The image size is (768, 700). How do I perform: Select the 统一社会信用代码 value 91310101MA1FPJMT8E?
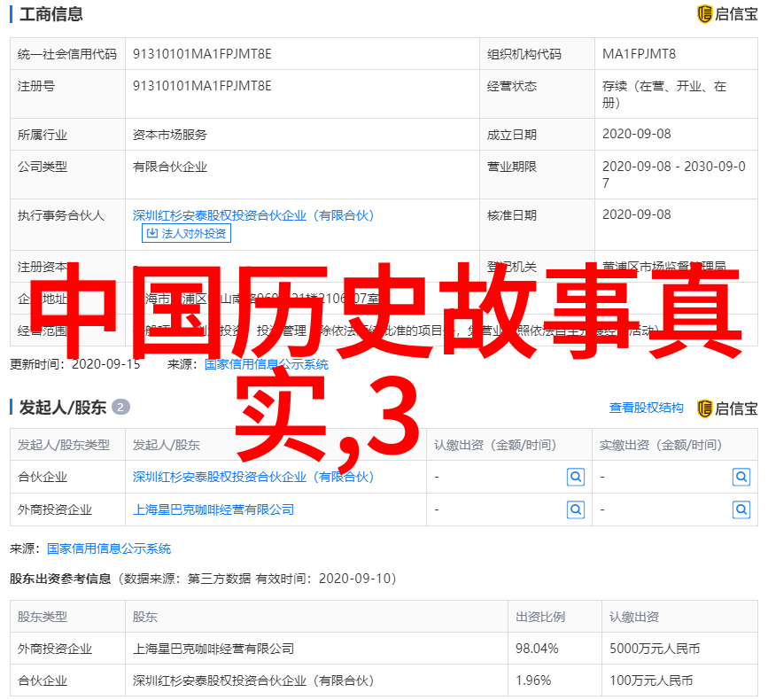pyautogui.click(x=202, y=54)
